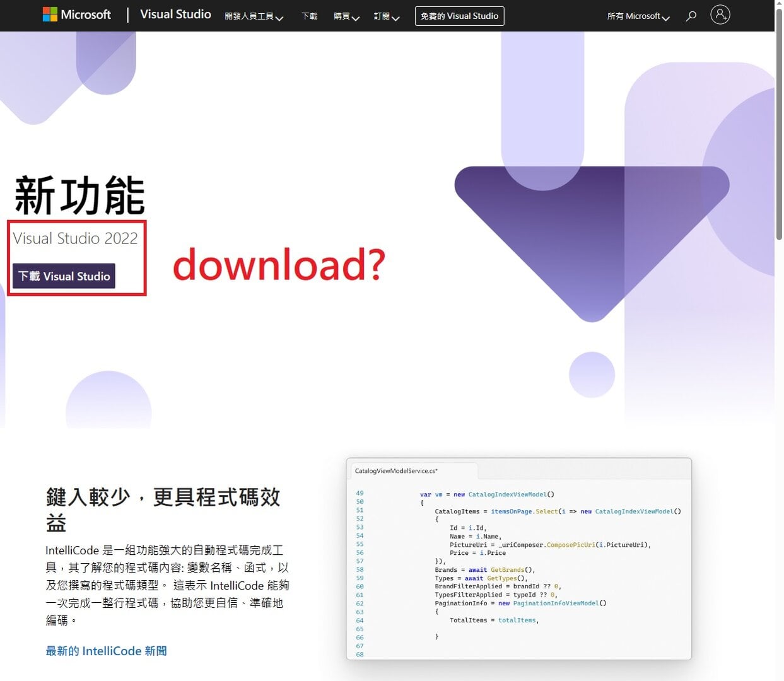Click the account sign-in avatar icon

720,15
